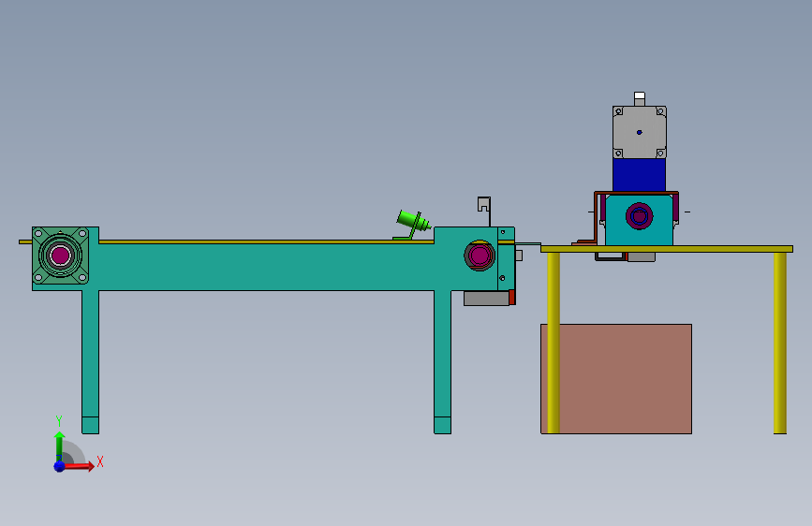The image size is (812, 526).
Task: Select the left teal conveyor support leg
Action: pos(90,361)
